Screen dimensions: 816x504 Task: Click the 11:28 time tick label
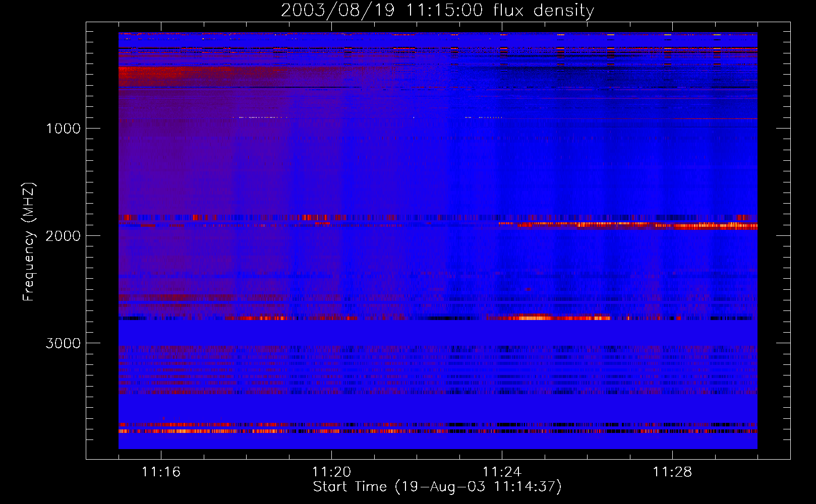coord(672,472)
